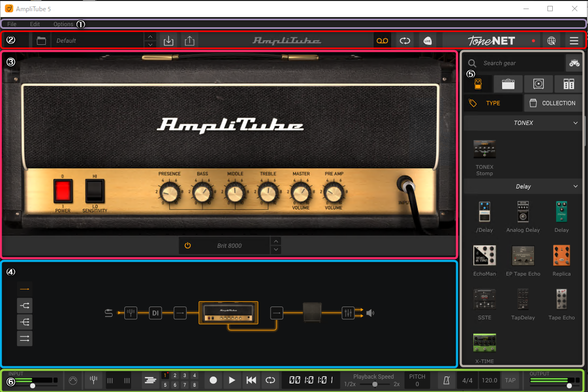This screenshot has width=588, height=392.
Task: Open the hamburger main menu
Action: tap(574, 41)
